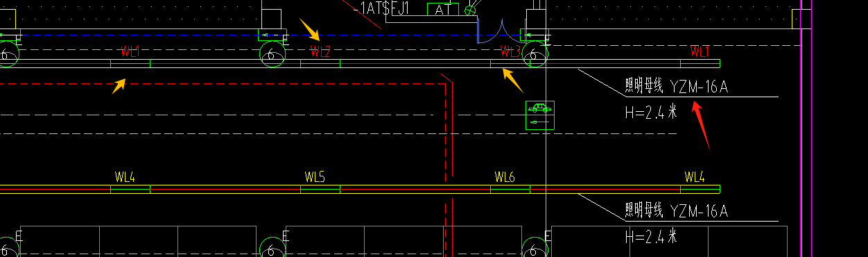Click the H=2.4米 text beside car symbol
This screenshot has height=257, width=868.
click(x=651, y=112)
